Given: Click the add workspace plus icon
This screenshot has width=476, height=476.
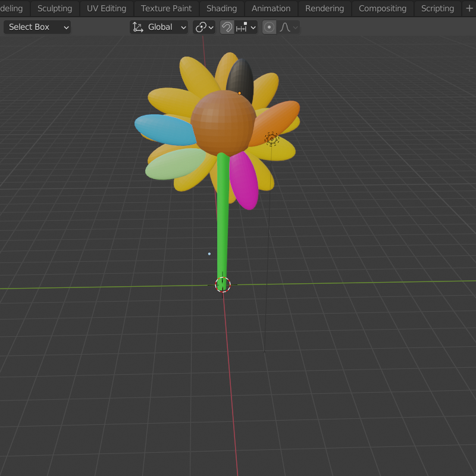Looking at the screenshot, I should click(x=469, y=8).
